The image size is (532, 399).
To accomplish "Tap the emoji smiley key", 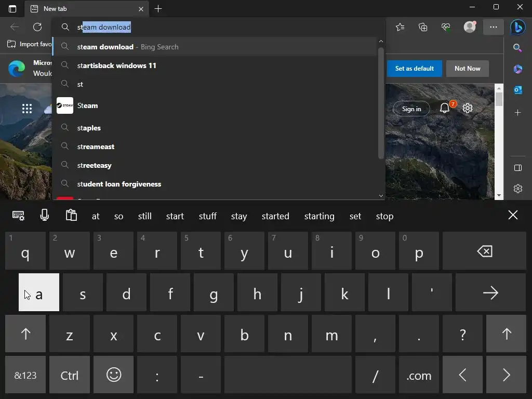I will coord(114,375).
